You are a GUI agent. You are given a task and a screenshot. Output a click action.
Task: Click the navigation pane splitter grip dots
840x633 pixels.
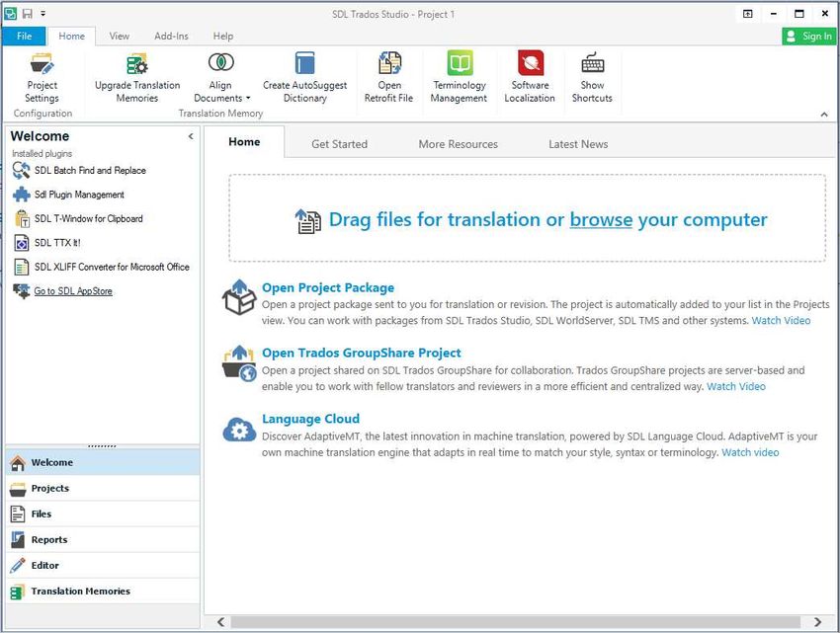(x=102, y=446)
